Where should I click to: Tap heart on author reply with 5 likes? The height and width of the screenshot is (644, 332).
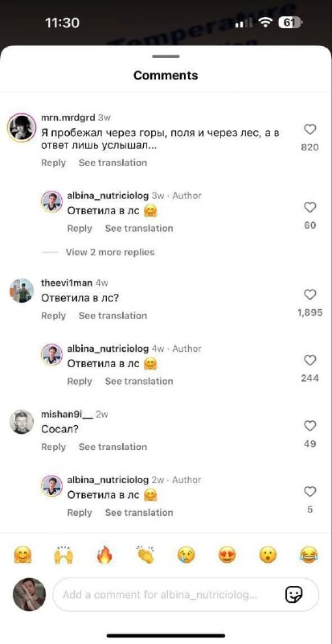(x=309, y=492)
